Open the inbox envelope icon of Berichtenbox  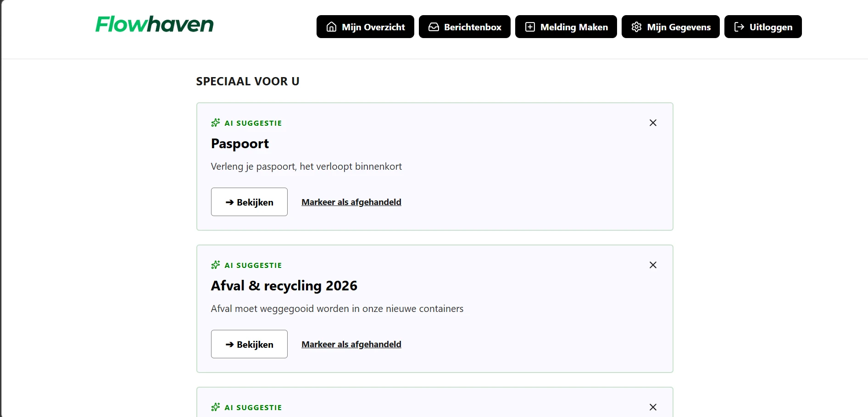[x=434, y=27]
